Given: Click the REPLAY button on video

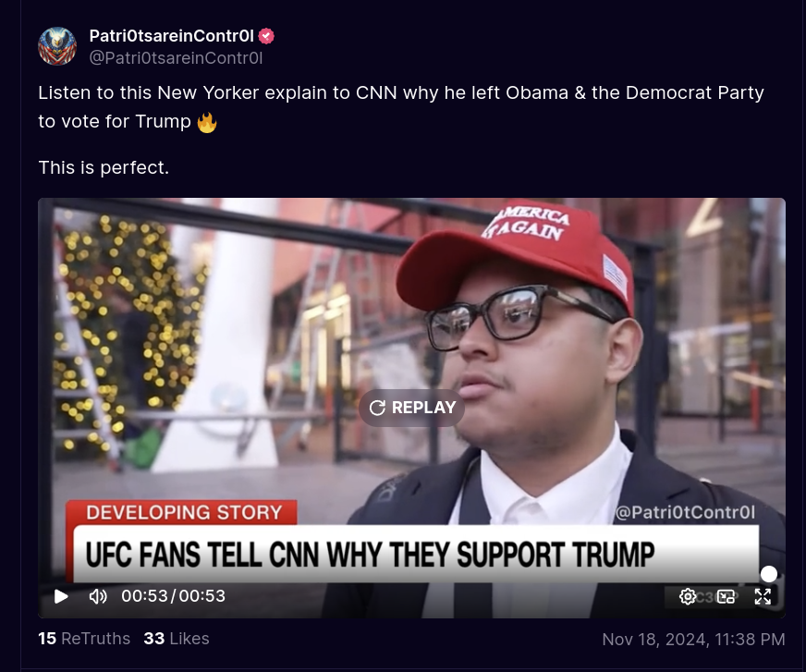Looking at the screenshot, I should [x=411, y=408].
